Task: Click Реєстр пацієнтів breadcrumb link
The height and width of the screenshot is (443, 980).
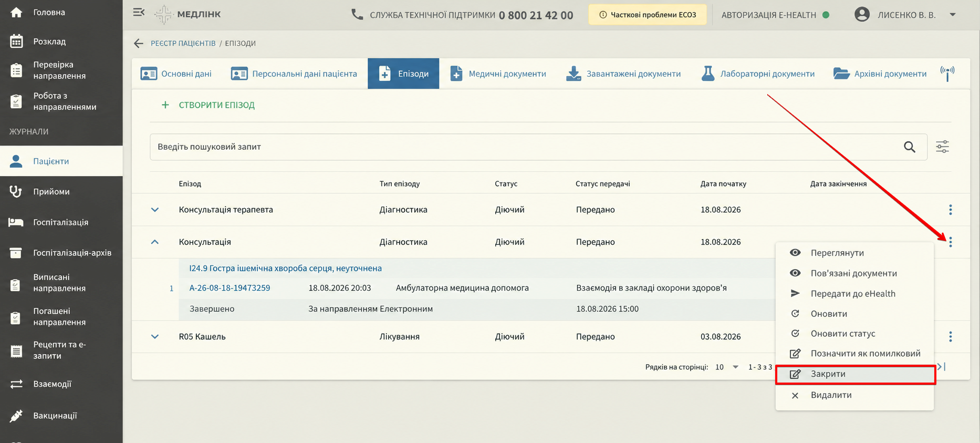Action: coord(183,43)
